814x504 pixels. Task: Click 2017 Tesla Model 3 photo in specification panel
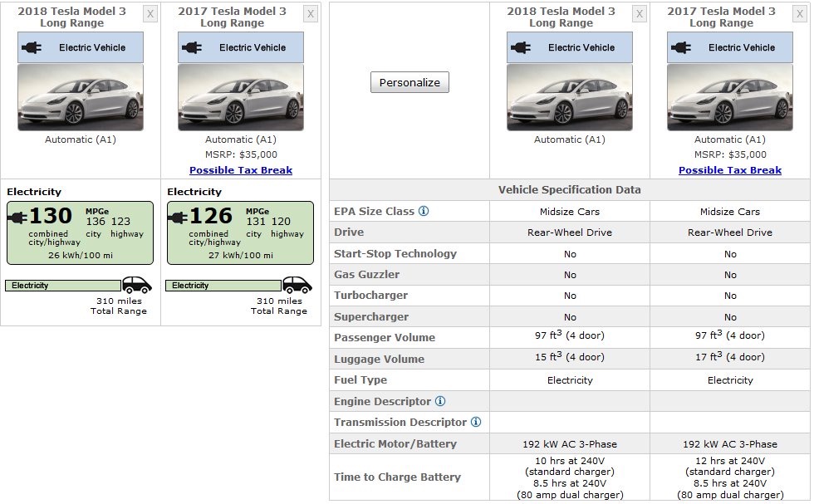coord(730,97)
